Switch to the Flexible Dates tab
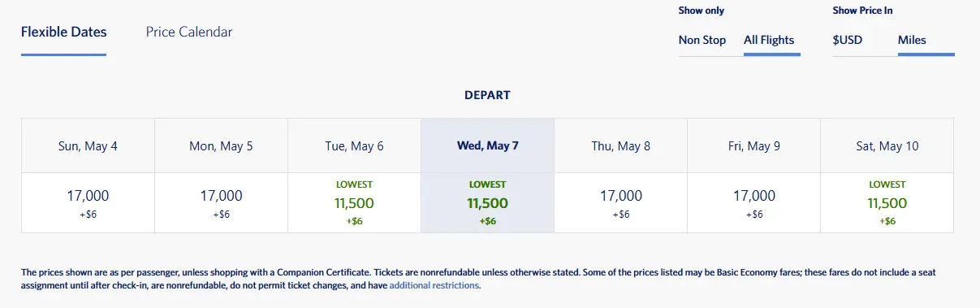Viewport: 980px width, 308px height. point(63,33)
